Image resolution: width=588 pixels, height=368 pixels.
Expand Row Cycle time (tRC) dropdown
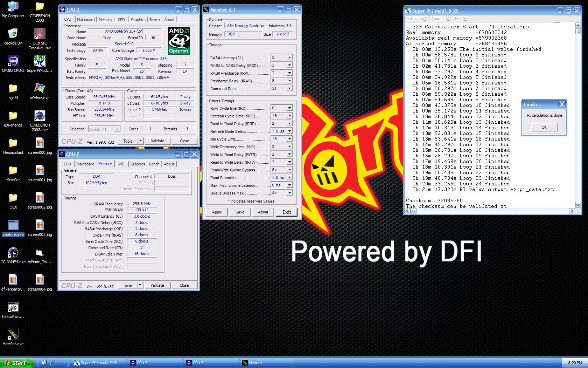pos(289,108)
